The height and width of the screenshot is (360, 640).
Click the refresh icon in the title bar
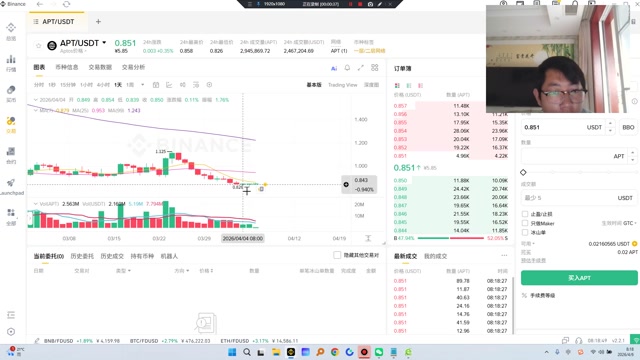[66, 4]
